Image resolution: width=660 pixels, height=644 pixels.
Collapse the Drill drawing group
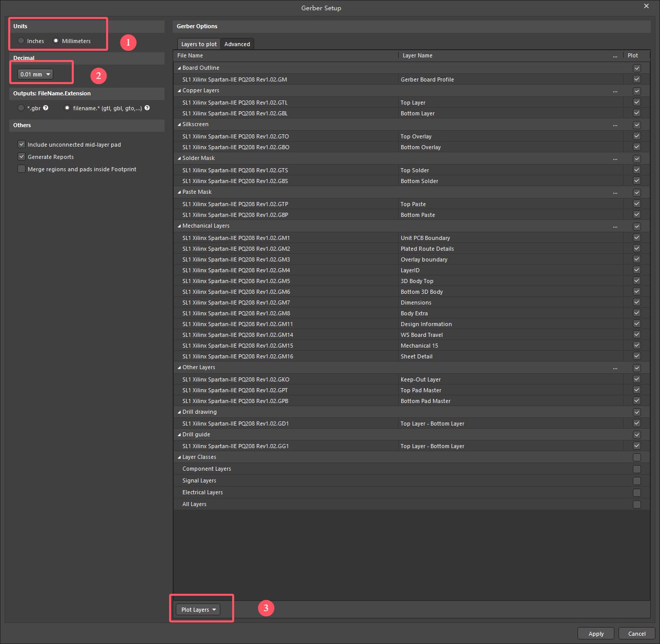179,412
